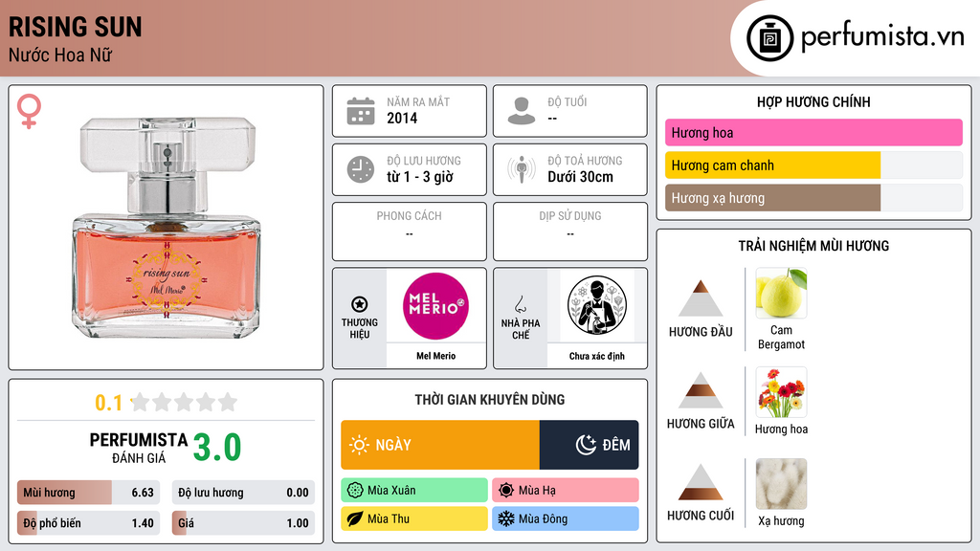The image size is (980, 551).
Task: Click the Hương giữa pyramid icon
Action: (x=701, y=390)
